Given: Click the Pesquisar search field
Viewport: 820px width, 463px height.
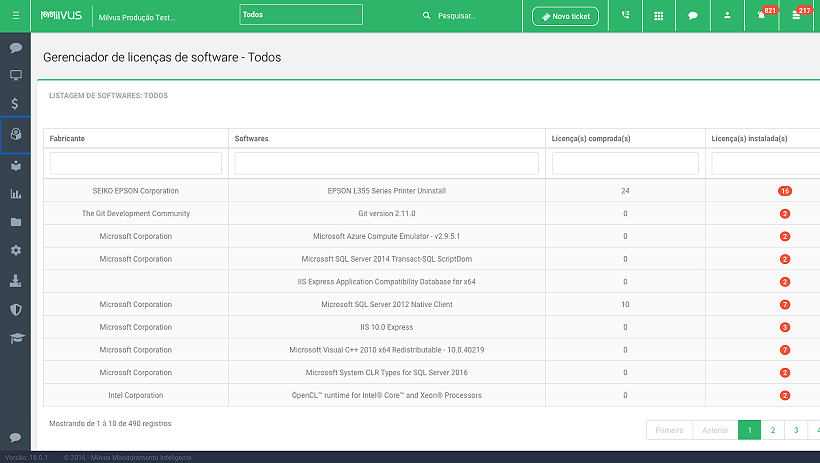Looking at the screenshot, I should (x=457, y=16).
